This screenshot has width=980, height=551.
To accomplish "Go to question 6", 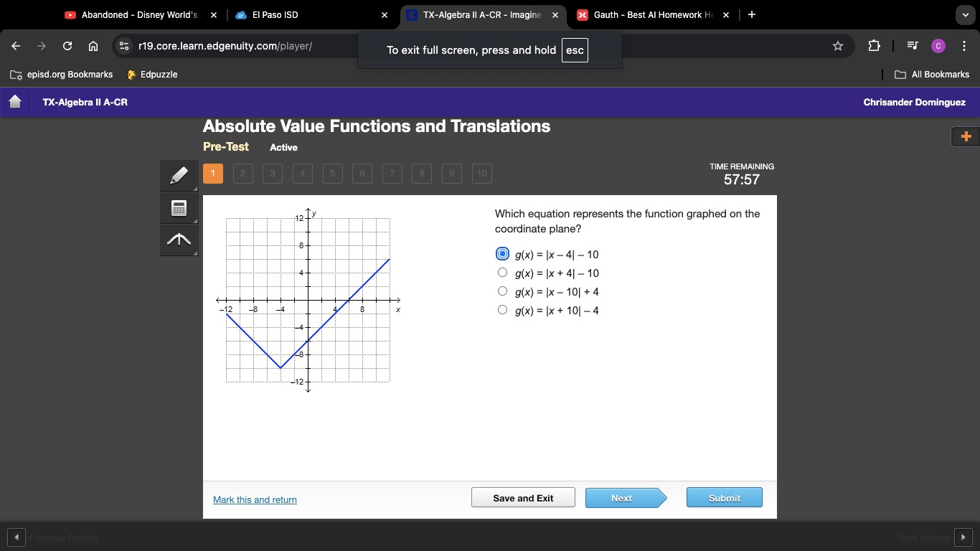I will [x=362, y=174].
